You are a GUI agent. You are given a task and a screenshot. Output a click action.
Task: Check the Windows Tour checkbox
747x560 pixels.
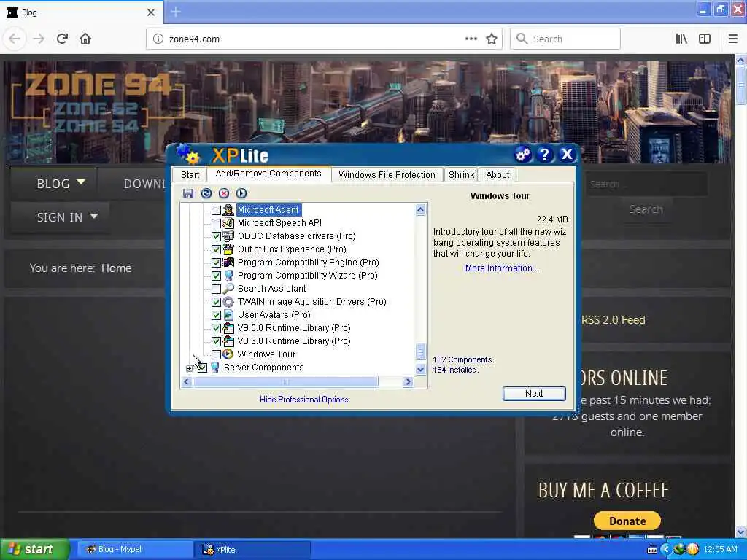pyautogui.click(x=216, y=354)
